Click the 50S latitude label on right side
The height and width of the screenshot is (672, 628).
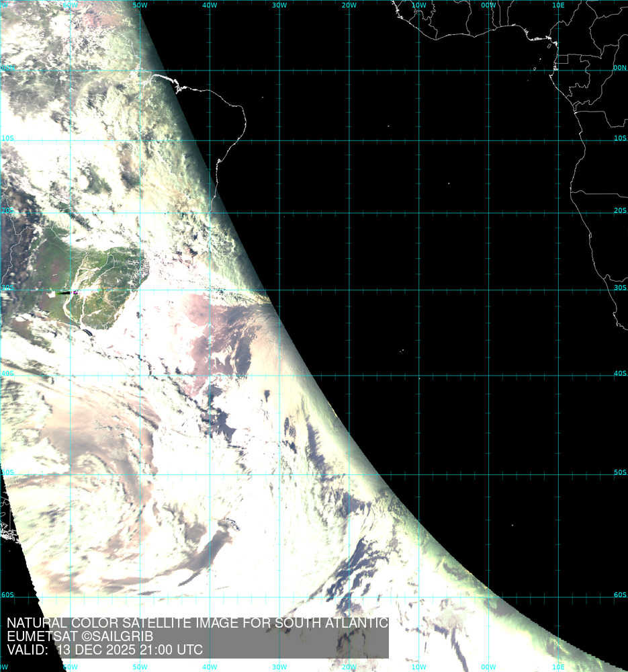(619, 472)
